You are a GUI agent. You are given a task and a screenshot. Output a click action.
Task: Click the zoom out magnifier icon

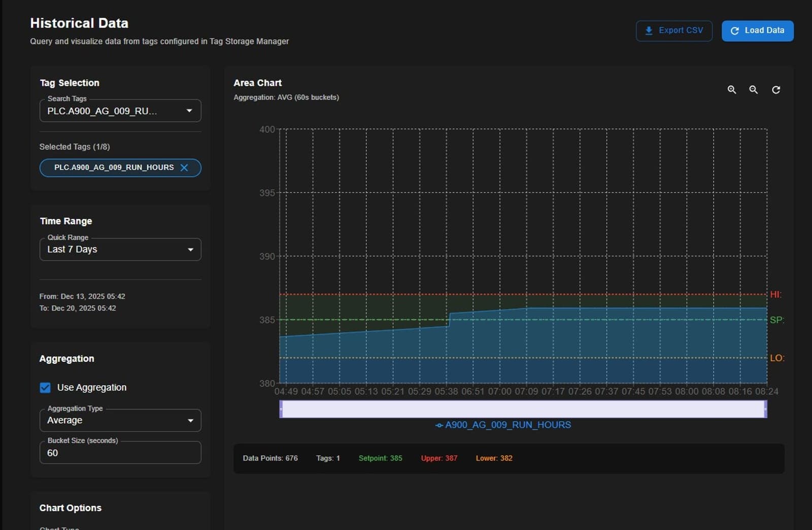point(754,90)
